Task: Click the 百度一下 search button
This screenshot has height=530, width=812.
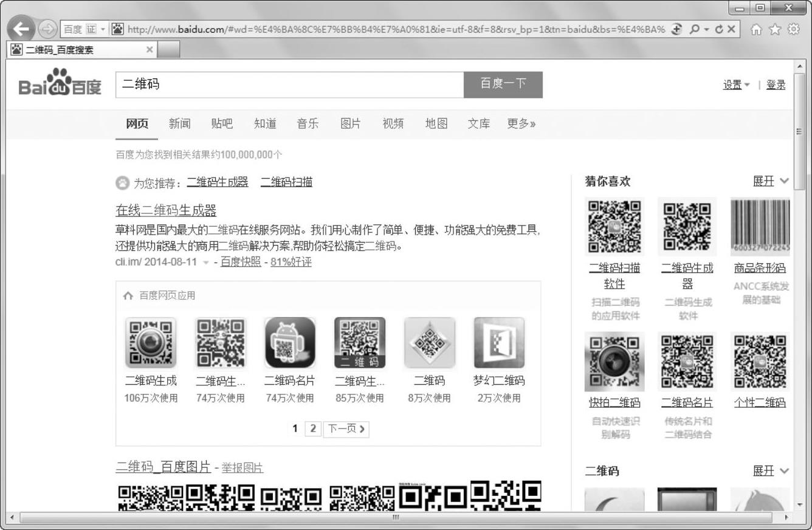Action: tap(503, 84)
